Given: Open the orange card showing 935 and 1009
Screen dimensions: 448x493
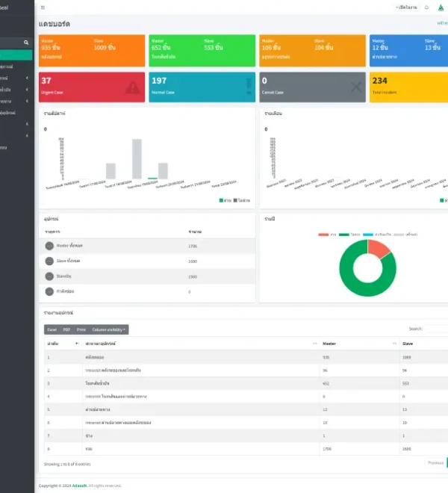Looking at the screenshot, I should pos(92,51).
